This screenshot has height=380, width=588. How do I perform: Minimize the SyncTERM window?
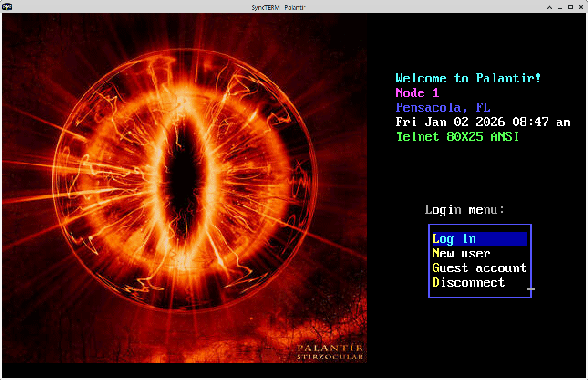(560, 7)
